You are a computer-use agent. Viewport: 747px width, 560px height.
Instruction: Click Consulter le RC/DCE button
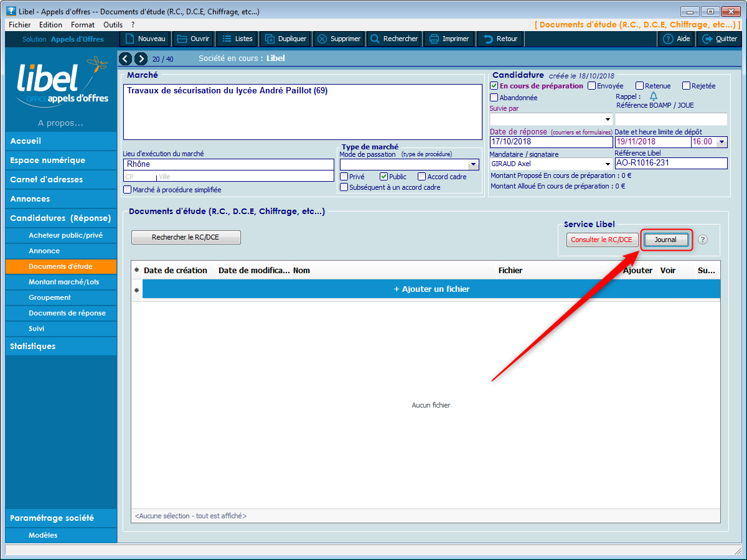click(x=602, y=240)
